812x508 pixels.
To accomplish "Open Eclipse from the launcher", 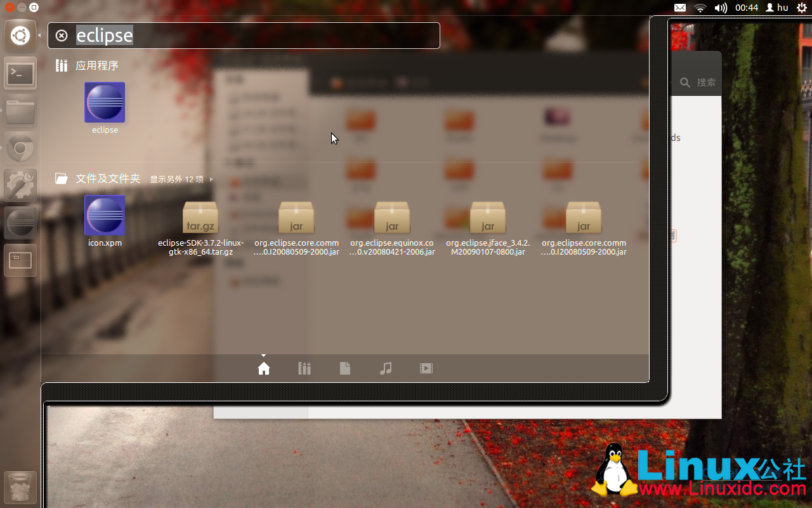I will [x=20, y=223].
